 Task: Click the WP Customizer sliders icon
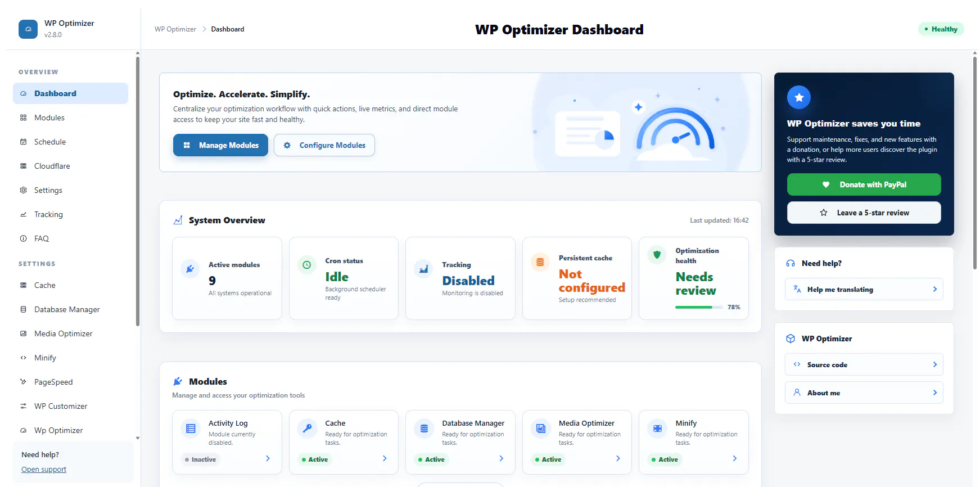click(24, 406)
